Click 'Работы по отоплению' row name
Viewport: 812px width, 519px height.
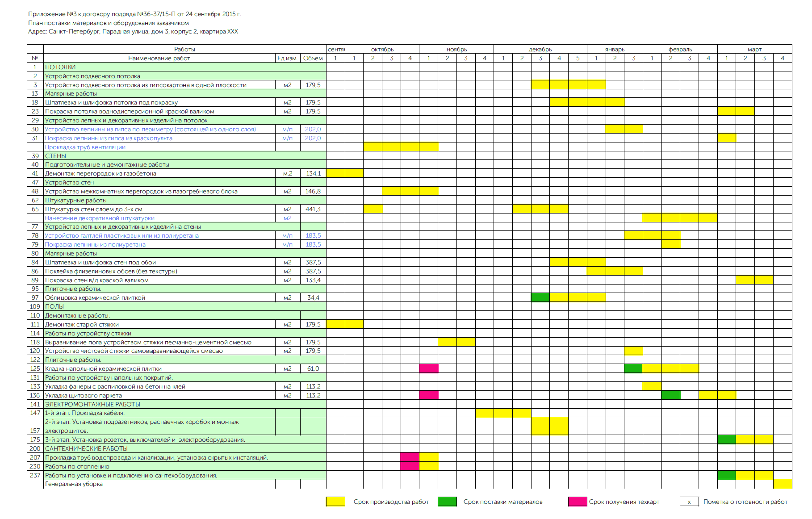click(x=77, y=466)
